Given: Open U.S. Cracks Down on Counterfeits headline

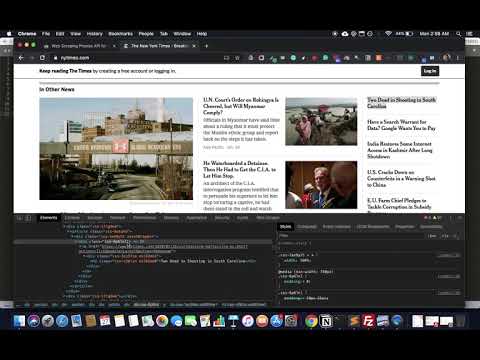Looking at the screenshot, I should point(401,178).
